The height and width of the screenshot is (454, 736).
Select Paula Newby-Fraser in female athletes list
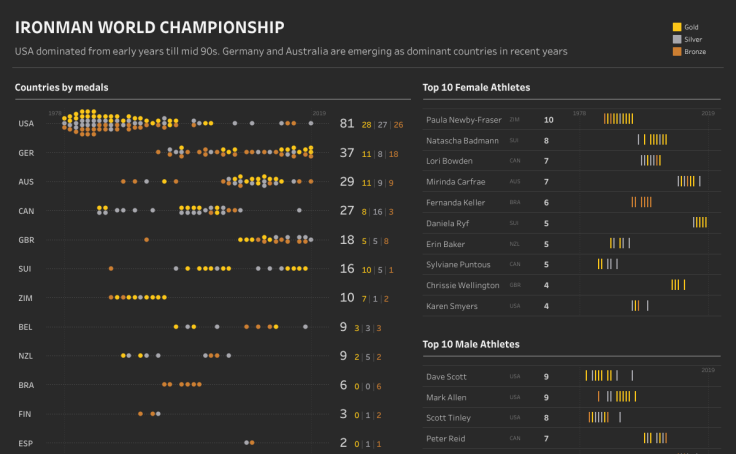(x=463, y=119)
